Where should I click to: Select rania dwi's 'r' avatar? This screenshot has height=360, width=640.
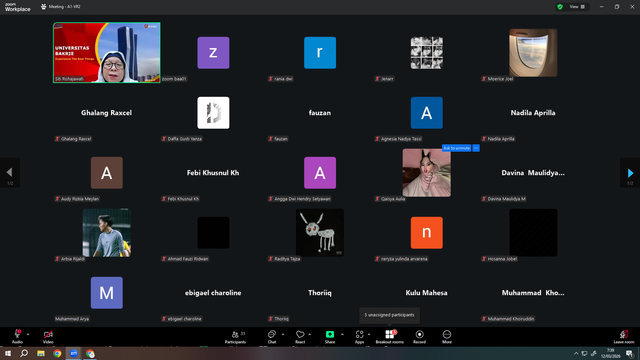[x=320, y=53]
